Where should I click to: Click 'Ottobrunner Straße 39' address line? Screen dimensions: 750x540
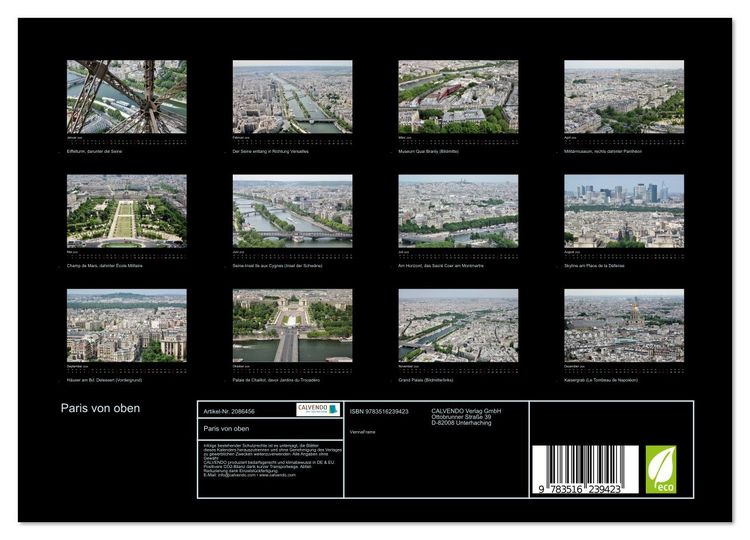(x=461, y=417)
